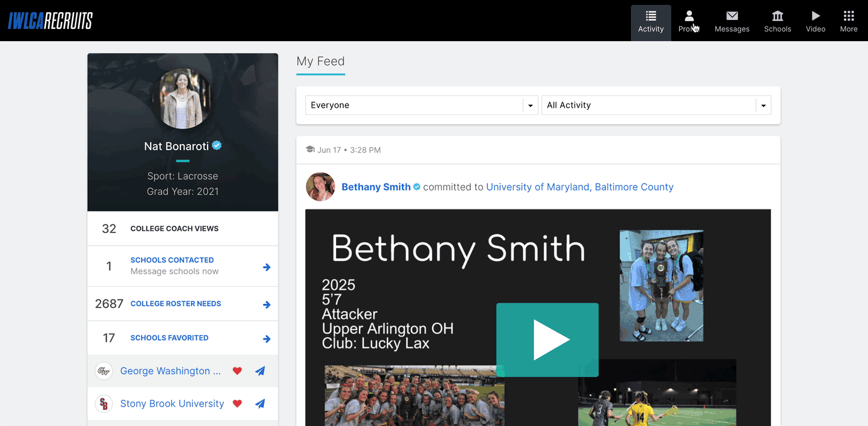The image size is (868, 426).
Task: Select the My Feed heading tab
Action: point(320,62)
